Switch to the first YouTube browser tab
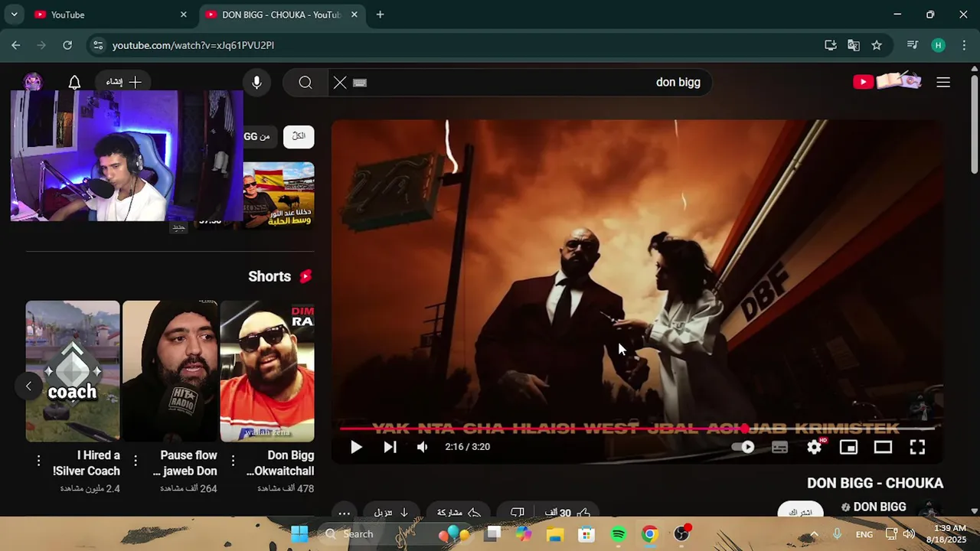The height and width of the screenshot is (551, 980). (107, 15)
